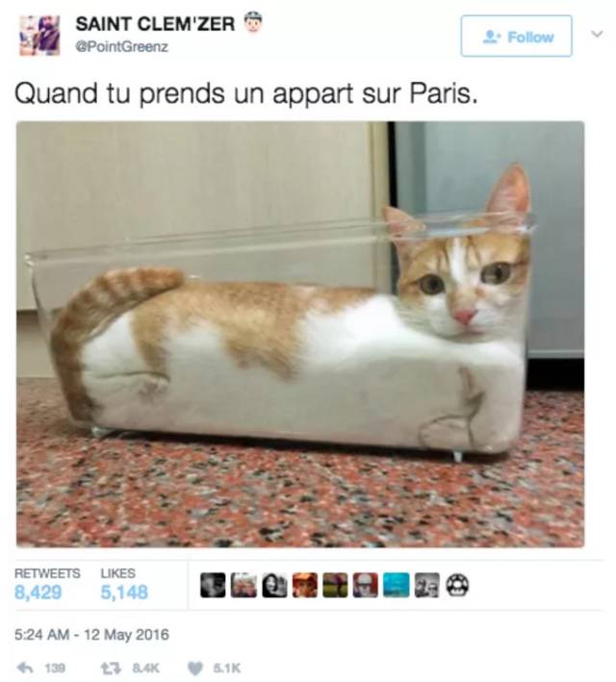View the 5,148 likes list
This screenshot has height=682, width=616.
pyautogui.click(x=124, y=593)
